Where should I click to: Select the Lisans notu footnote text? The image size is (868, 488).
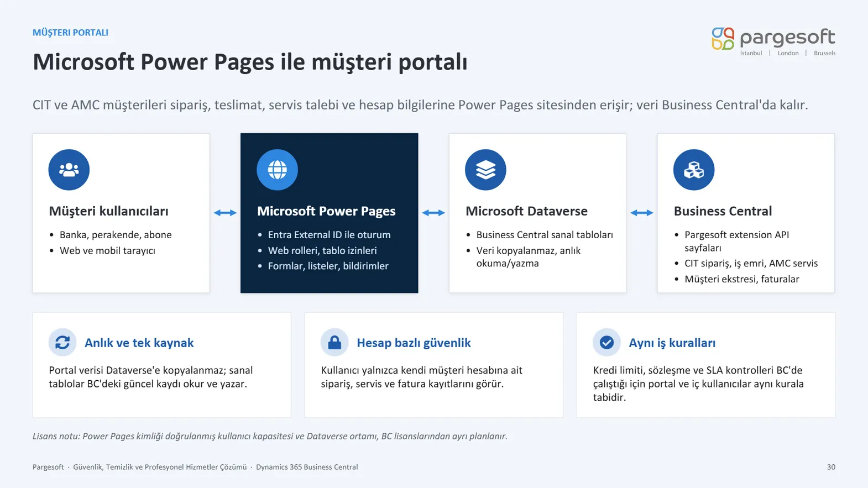(x=270, y=436)
